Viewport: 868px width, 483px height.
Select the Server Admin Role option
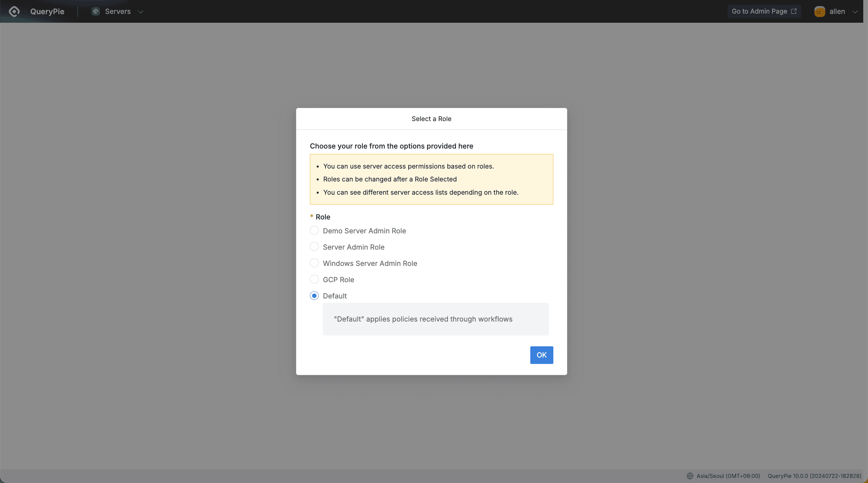pyautogui.click(x=314, y=247)
